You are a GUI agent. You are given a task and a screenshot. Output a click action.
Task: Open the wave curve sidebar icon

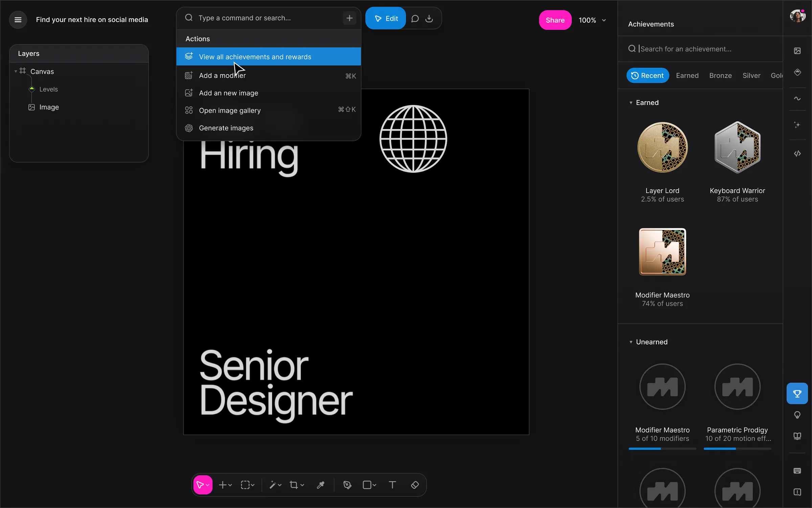coord(797,99)
